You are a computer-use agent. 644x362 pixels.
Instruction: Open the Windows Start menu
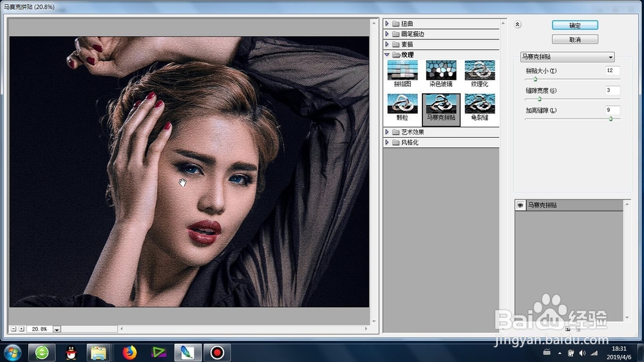point(12,352)
